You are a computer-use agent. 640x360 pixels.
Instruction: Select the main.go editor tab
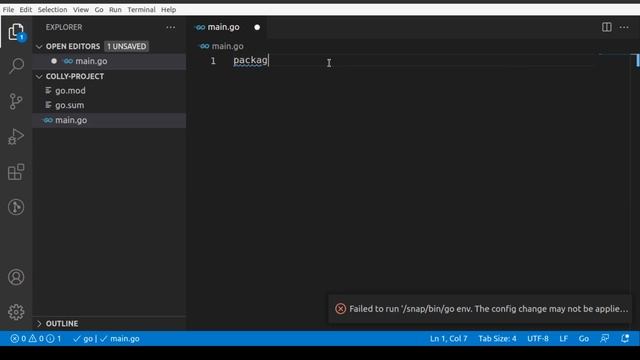coord(227,27)
